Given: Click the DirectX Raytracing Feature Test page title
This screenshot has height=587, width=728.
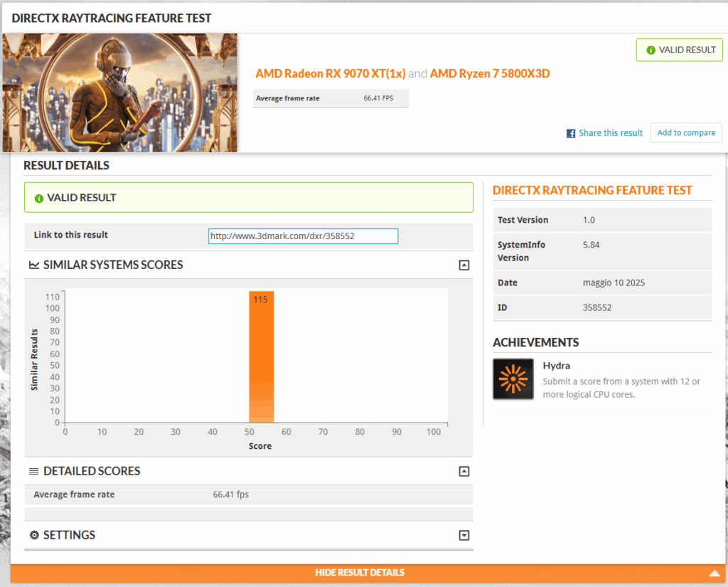Looking at the screenshot, I should (x=112, y=18).
